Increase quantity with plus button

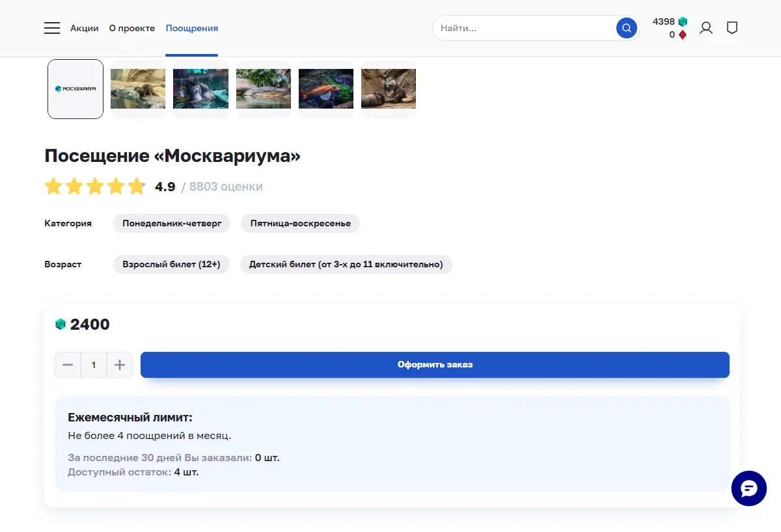coord(120,365)
